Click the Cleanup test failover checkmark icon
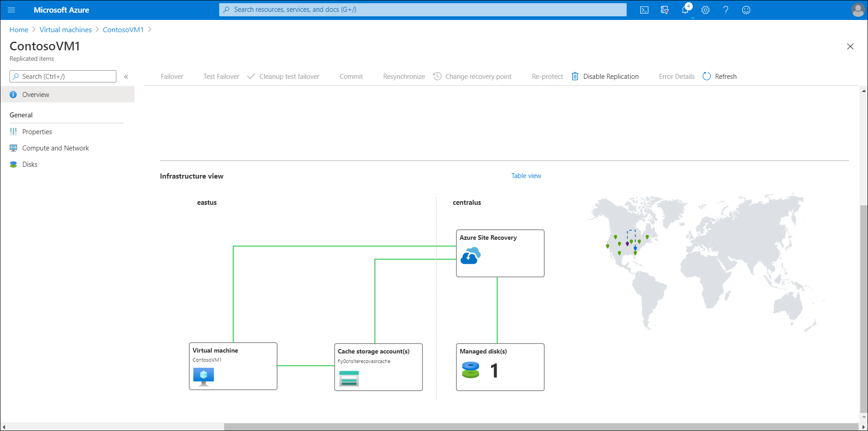 (x=251, y=76)
